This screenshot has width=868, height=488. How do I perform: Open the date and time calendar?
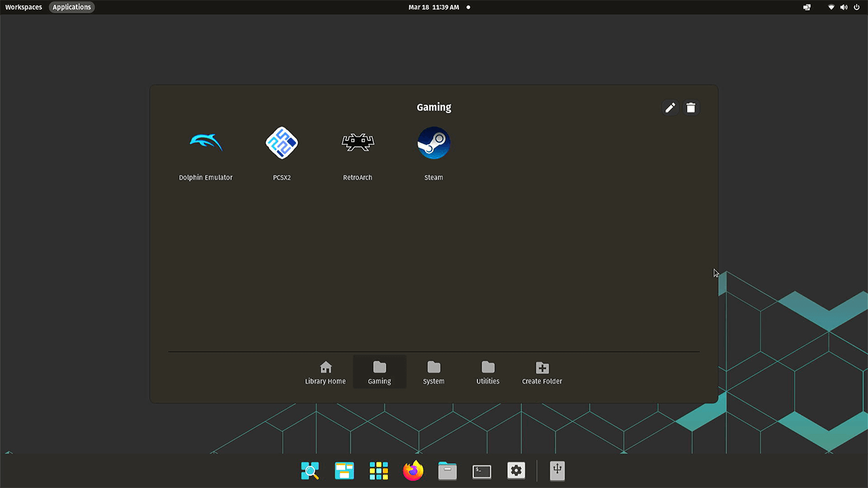pos(434,7)
